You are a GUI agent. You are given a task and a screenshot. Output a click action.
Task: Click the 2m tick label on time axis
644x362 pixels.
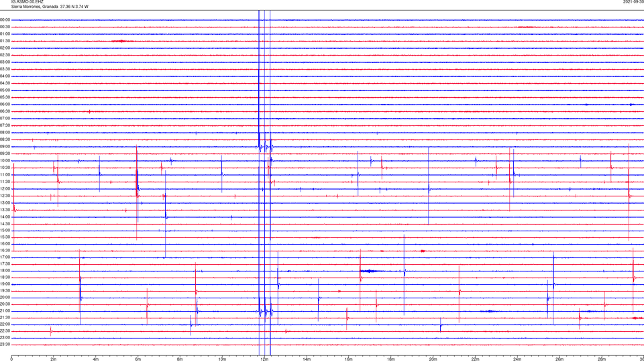point(54,359)
